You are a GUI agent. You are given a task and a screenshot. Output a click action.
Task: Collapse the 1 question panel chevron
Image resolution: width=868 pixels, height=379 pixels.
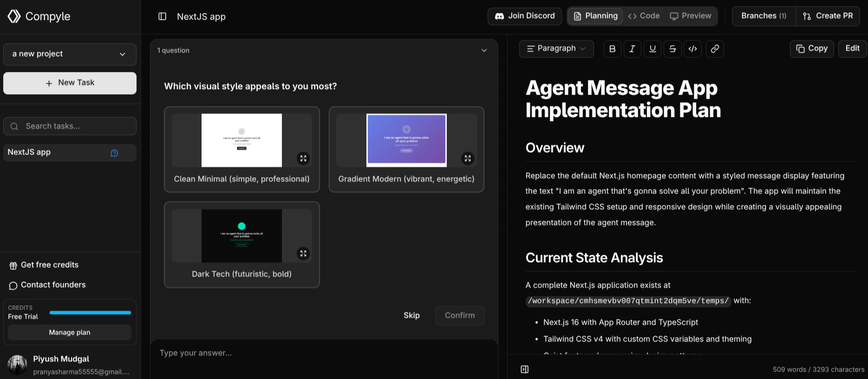tap(484, 50)
